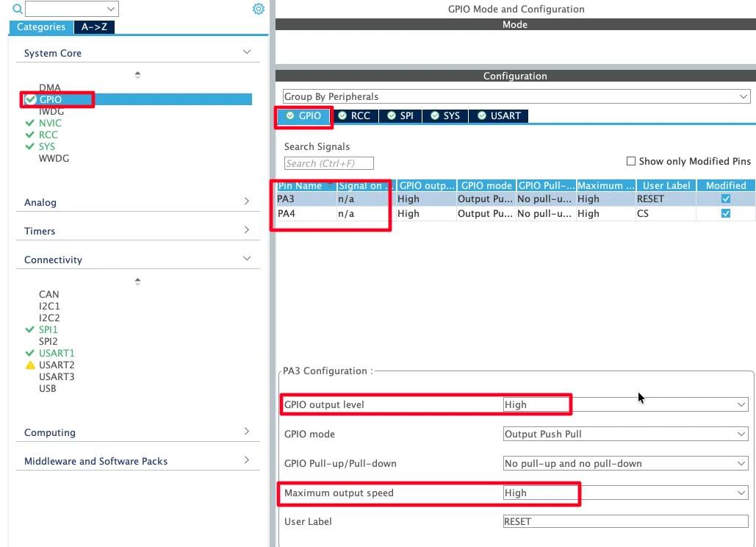Click the search magnifier icon
Image resolution: width=756 pixels, height=547 pixels.
(17, 10)
